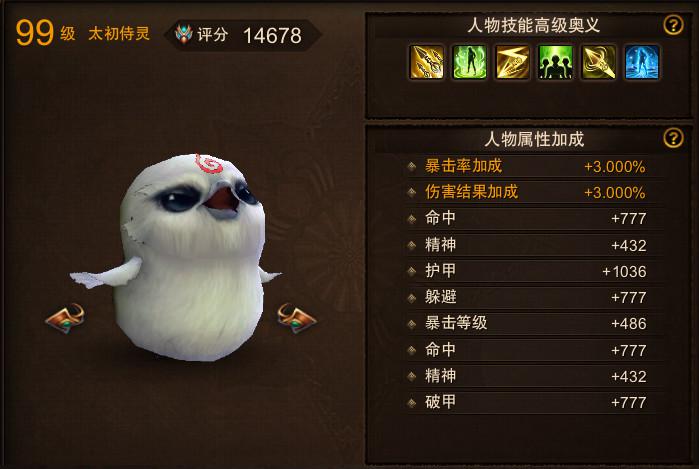699x469 pixels.
Task: Click the golden lightning zigzag skill icon
Action: (x=513, y=62)
